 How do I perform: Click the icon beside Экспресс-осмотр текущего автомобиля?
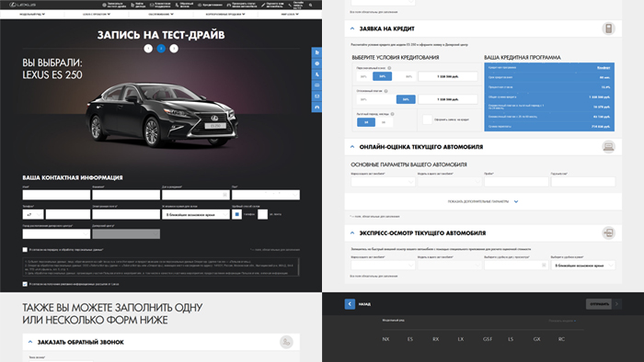pos(608,232)
